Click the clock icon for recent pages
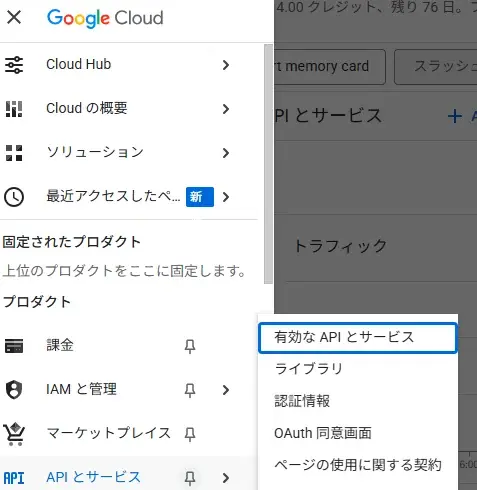Viewport: 477px width, 490px height. point(14,197)
